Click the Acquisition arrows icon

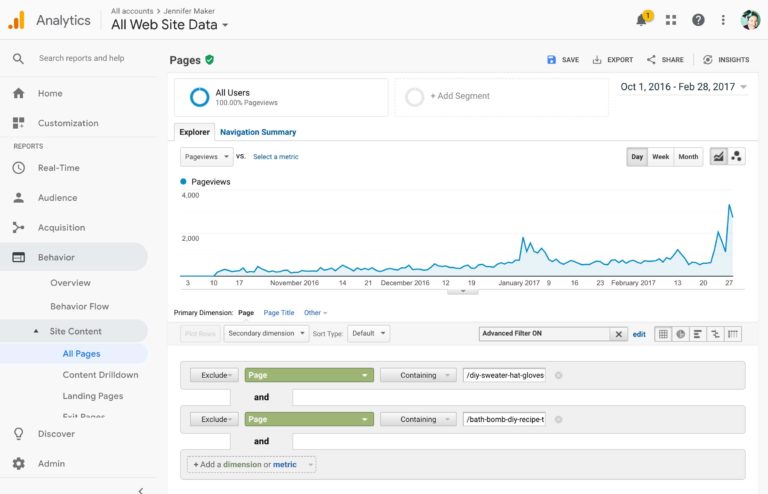pyautogui.click(x=19, y=227)
